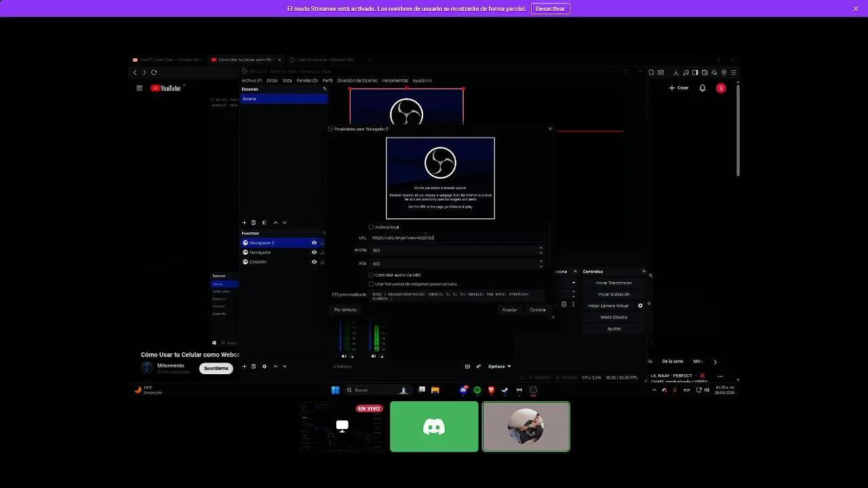Click Iniciar Grabación
868x488 pixels.
pyautogui.click(x=614, y=294)
